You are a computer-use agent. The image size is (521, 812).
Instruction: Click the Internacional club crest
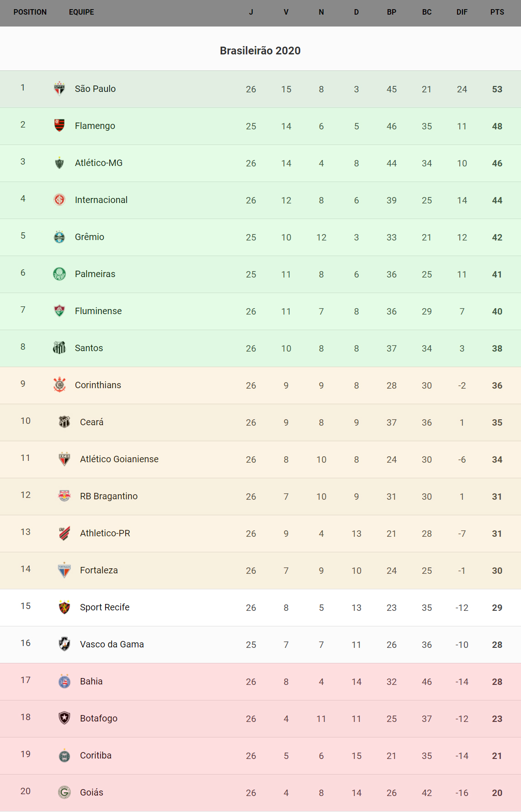click(59, 200)
